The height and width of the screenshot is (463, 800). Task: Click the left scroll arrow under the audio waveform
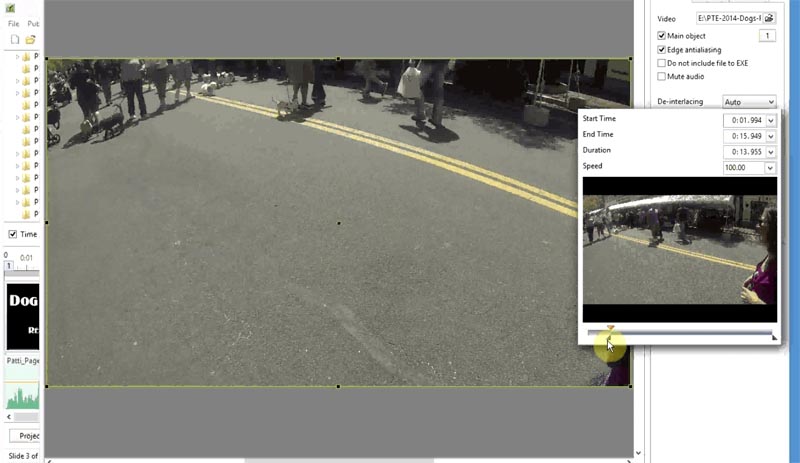click(10, 416)
